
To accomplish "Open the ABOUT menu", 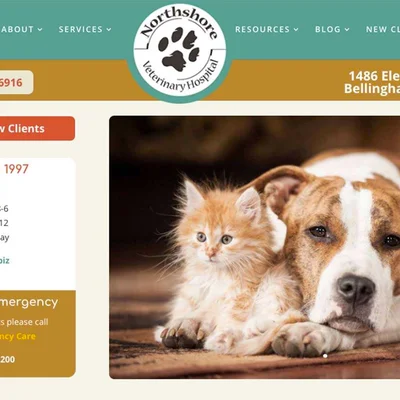I will [x=21, y=29].
